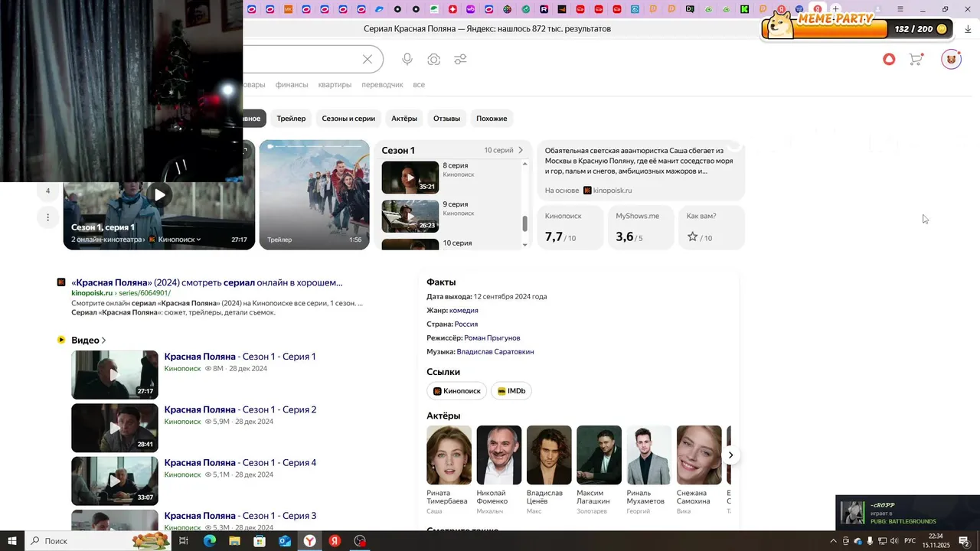Open the Россия country link
The height and width of the screenshot is (551, 980).
click(466, 324)
